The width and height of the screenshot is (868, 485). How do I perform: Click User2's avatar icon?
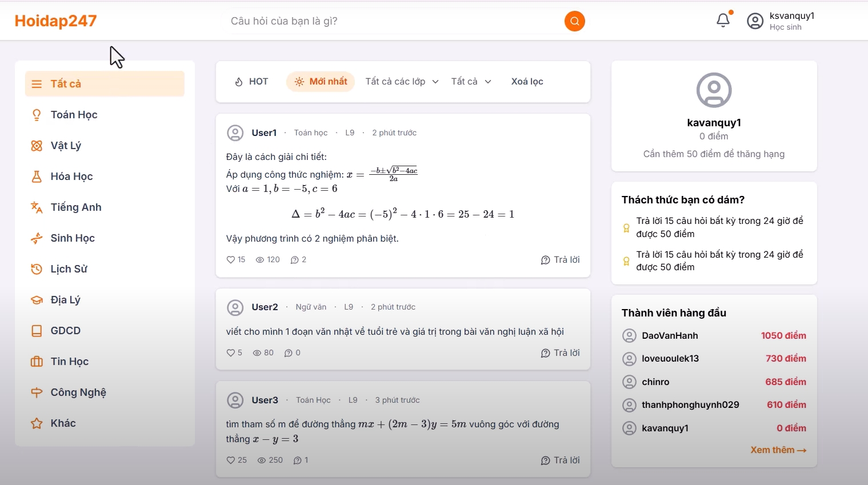click(235, 307)
